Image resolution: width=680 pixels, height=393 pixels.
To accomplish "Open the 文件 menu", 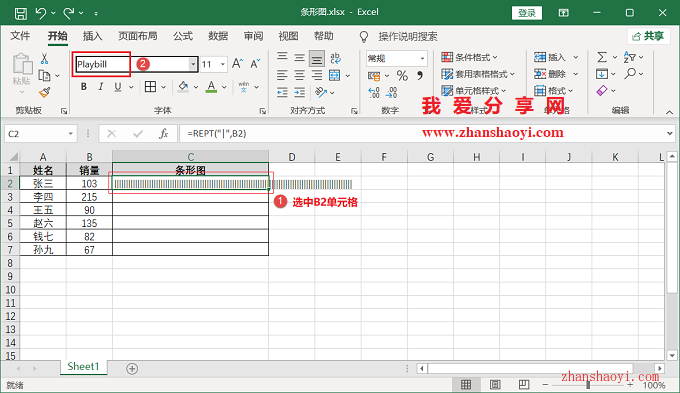I will click(20, 36).
